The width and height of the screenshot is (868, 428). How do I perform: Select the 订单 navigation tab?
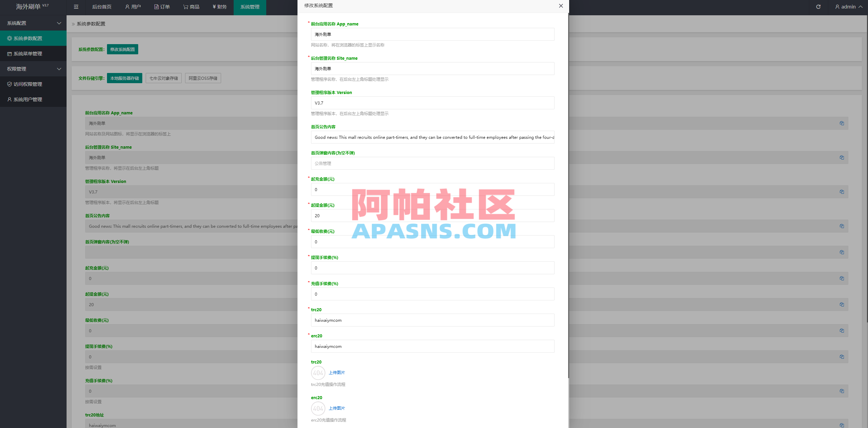tap(162, 6)
